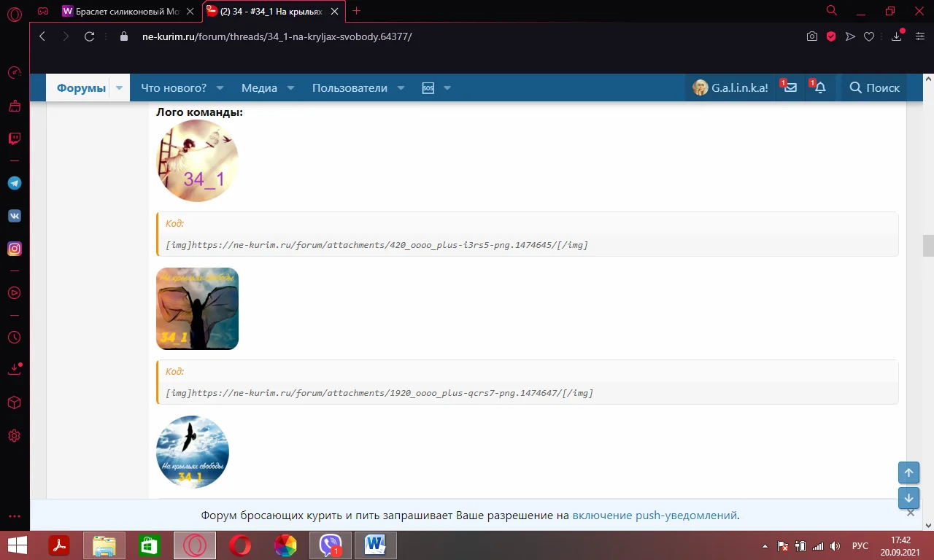Open address bar downloads icon
The height and width of the screenshot is (560, 934).
coord(898,36)
